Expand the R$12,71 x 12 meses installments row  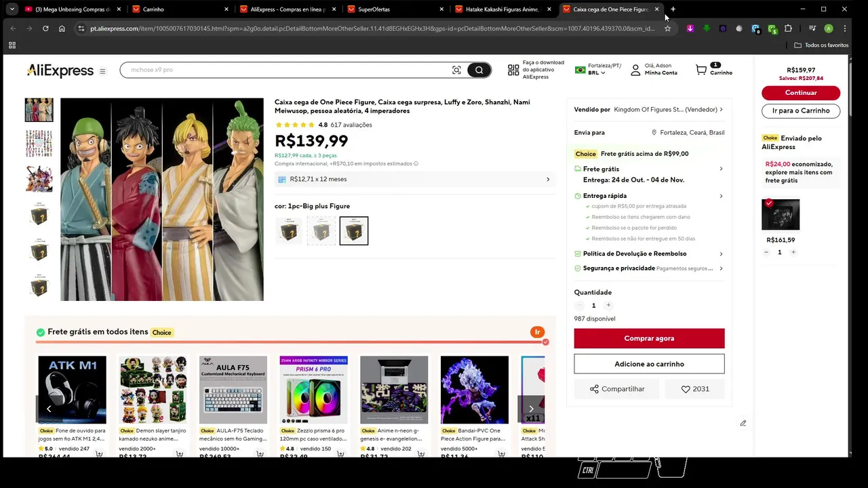[415, 180]
